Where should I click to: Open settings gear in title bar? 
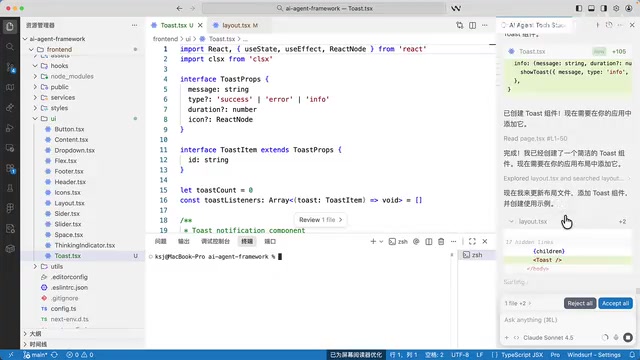pos(616,8)
